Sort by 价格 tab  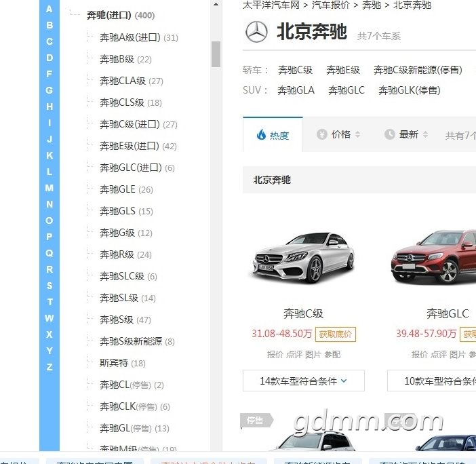tap(338, 134)
